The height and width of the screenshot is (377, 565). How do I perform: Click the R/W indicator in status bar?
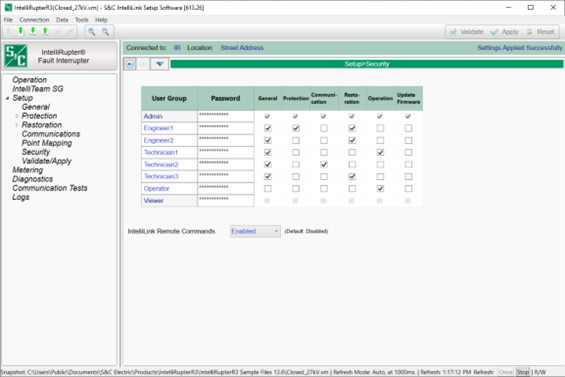(x=540, y=372)
